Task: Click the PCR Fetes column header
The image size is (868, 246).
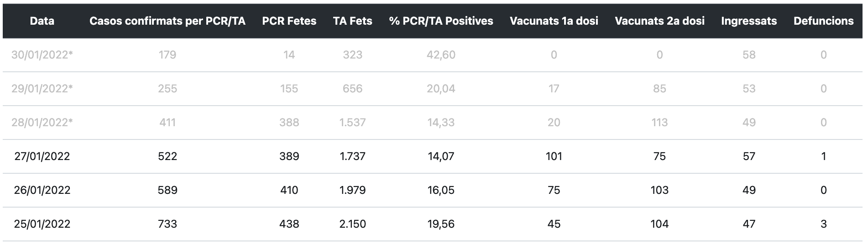Action: 289,21
